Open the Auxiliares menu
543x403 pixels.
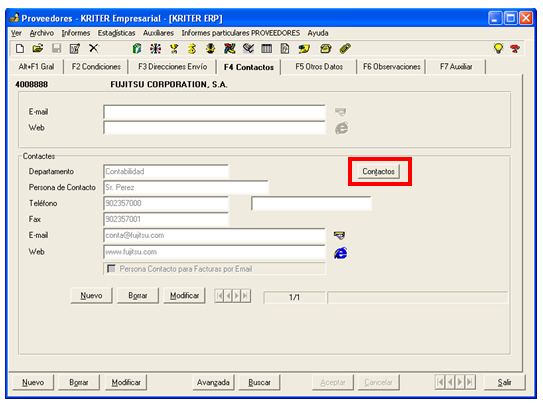click(158, 33)
